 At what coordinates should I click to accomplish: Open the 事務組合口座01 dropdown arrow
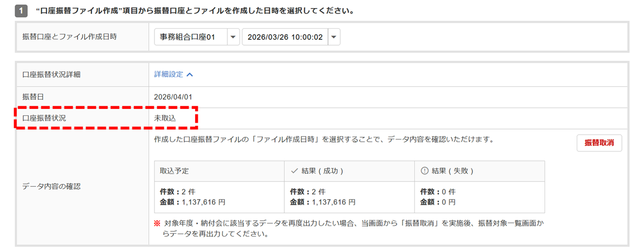click(233, 37)
